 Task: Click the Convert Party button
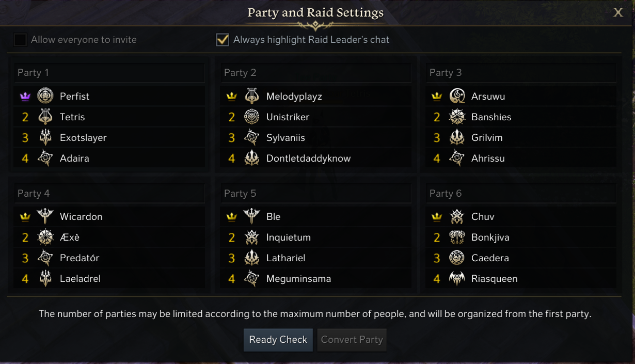352,340
